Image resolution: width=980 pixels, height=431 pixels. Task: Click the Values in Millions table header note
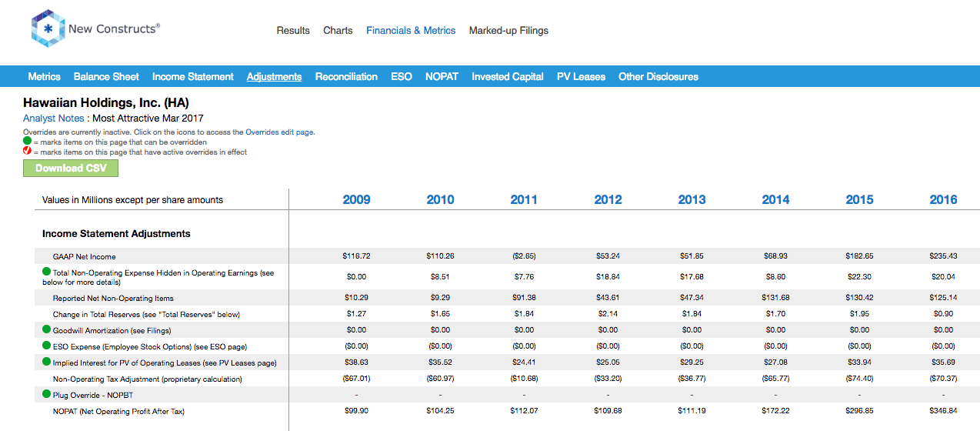click(x=133, y=199)
